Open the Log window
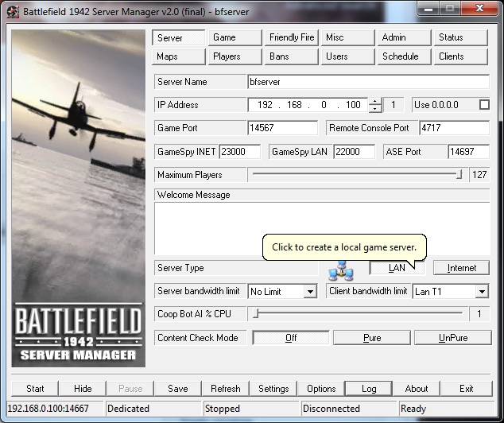The image size is (504, 423). point(369,389)
